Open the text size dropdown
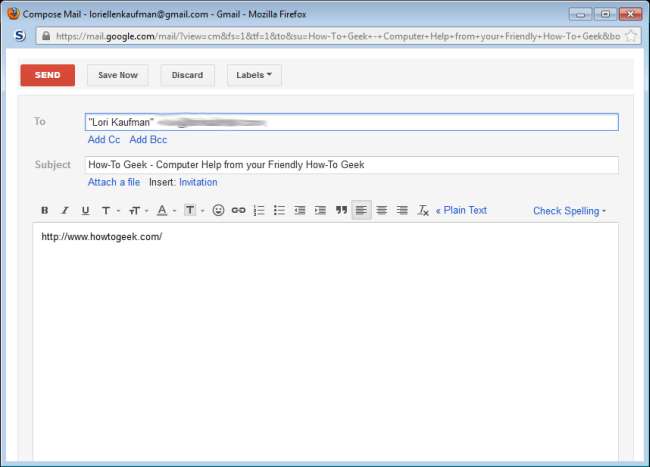 (x=137, y=211)
